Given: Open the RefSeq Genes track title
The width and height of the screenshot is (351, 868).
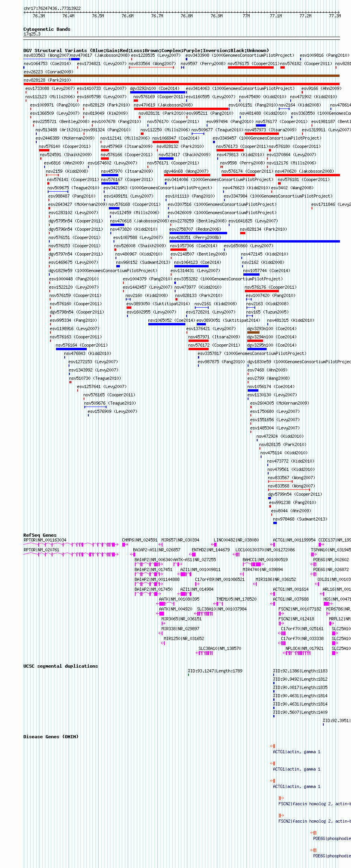Looking at the screenshot, I should pos(40,535).
